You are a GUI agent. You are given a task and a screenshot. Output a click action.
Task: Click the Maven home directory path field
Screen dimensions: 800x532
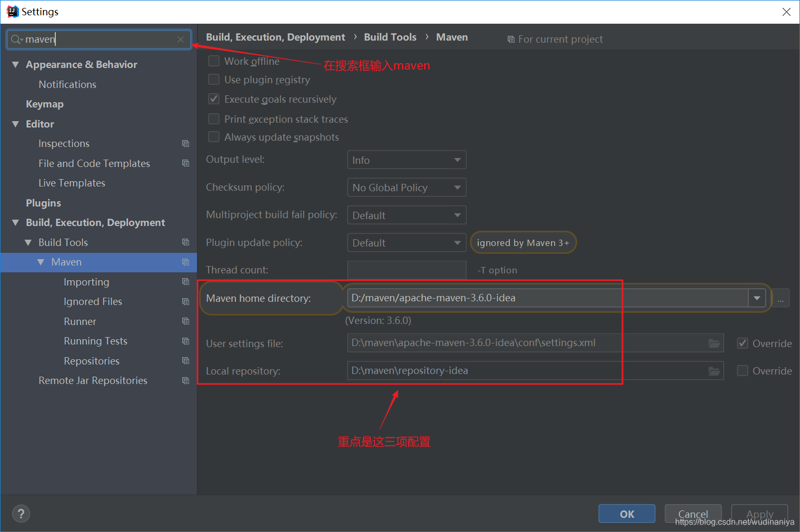pos(548,298)
